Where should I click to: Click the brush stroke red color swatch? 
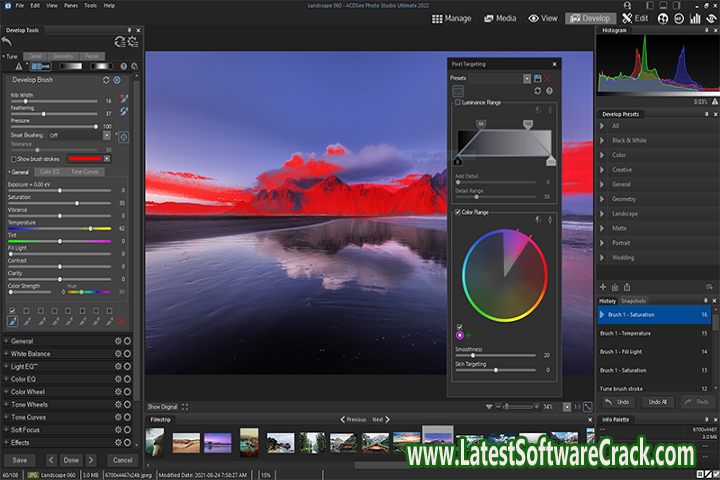coord(84,158)
